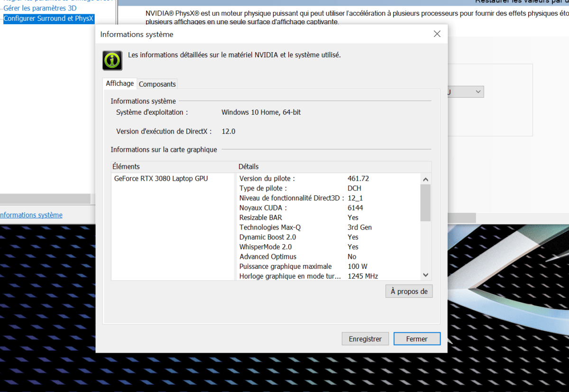This screenshot has height=392, width=569.
Task: Click the 'Dynamic Boost 2.0' label
Action: (x=268, y=237)
